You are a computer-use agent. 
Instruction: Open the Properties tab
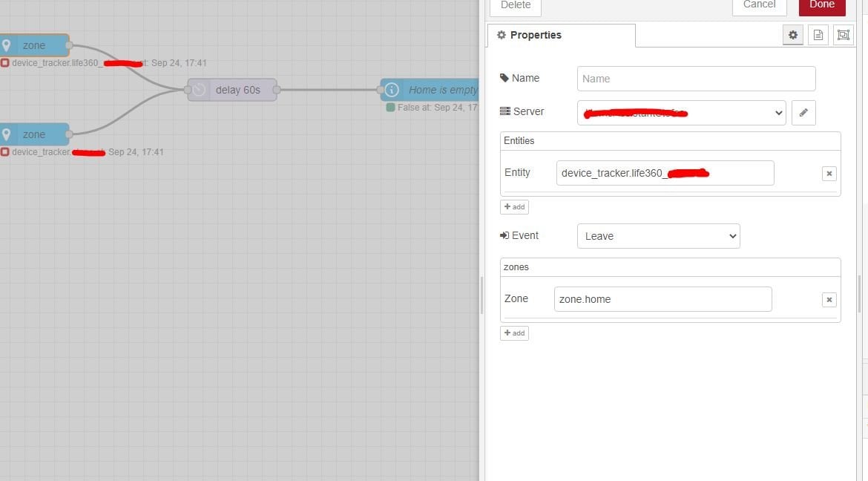(562, 35)
